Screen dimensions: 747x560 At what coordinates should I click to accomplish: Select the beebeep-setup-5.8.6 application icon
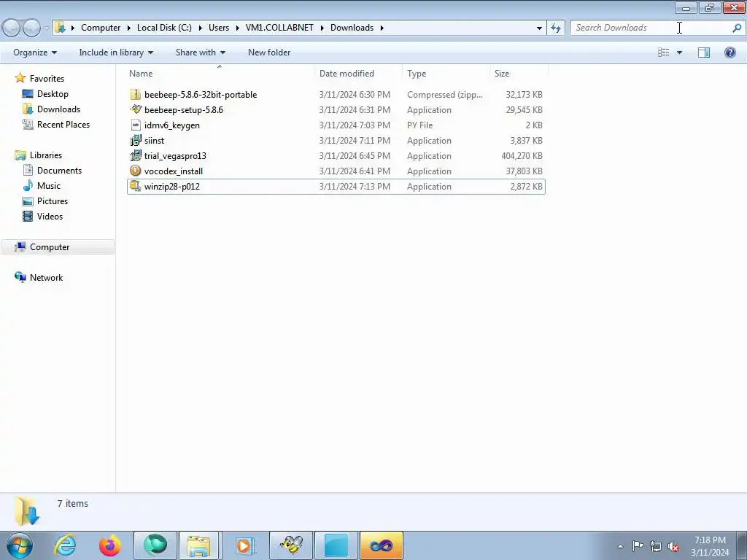coord(136,109)
